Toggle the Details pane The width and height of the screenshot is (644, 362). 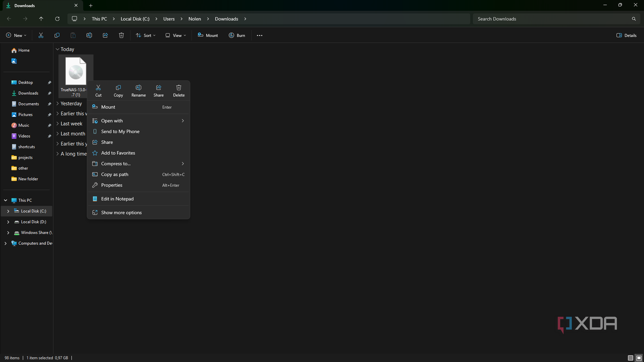(x=626, y=35)
